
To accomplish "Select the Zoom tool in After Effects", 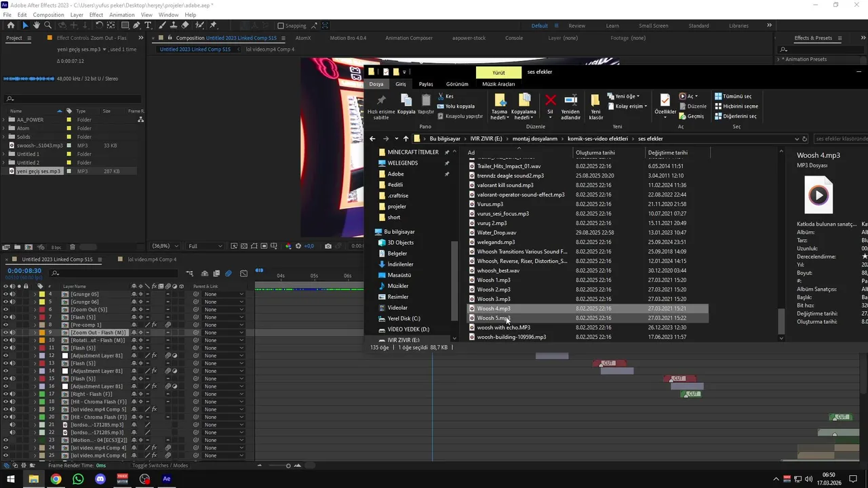I will click(48, 25).
